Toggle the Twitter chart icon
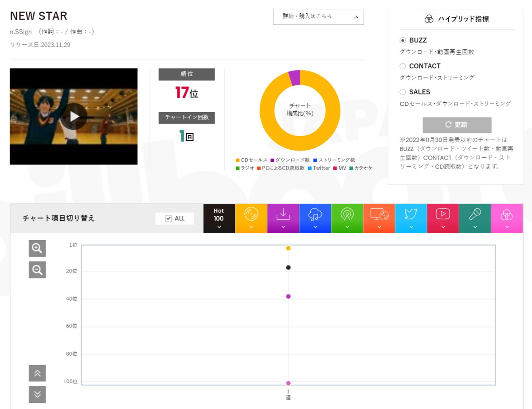Viewport: 532px width, 409px height. pyautogui.click(x=411, y=218)
